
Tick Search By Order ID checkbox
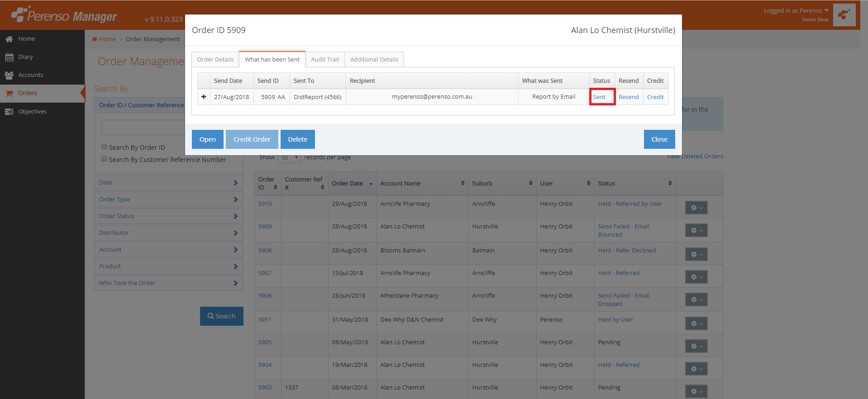[x=104, y=147]
